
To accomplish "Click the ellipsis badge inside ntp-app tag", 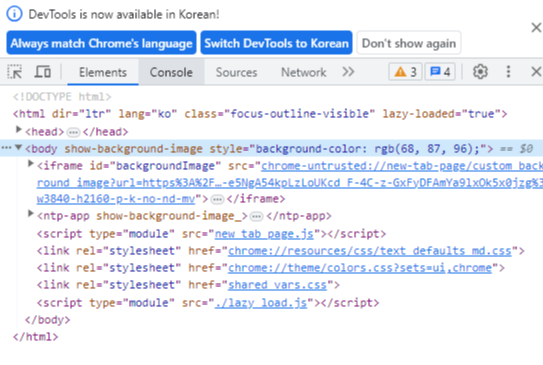I will (256, 217).
